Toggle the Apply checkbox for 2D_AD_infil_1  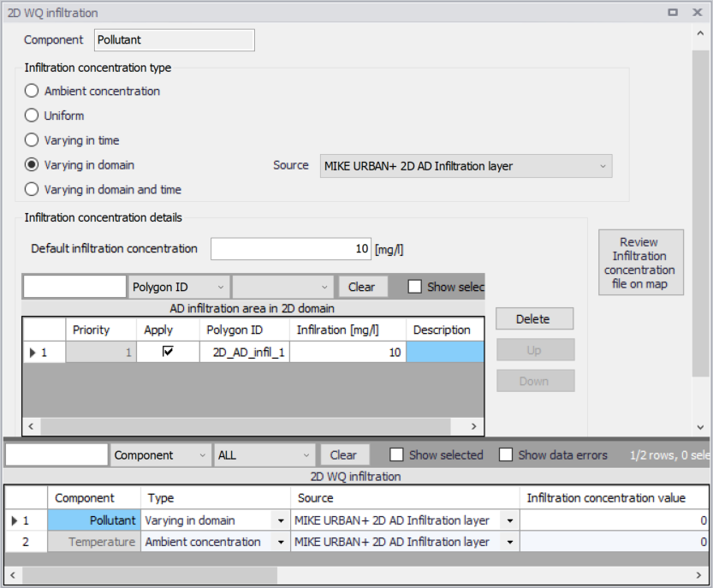tap(168, 352)
